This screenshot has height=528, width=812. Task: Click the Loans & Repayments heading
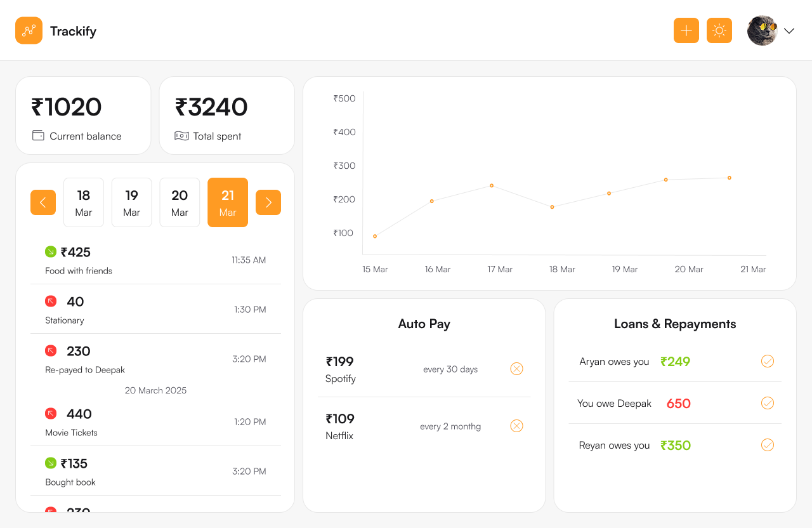(675, 324)
